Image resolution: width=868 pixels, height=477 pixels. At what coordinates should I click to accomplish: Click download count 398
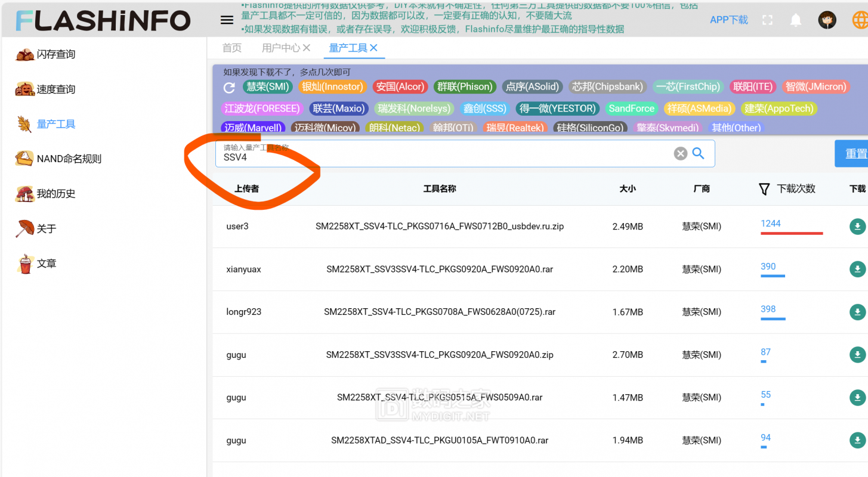(x=768, y=309)
